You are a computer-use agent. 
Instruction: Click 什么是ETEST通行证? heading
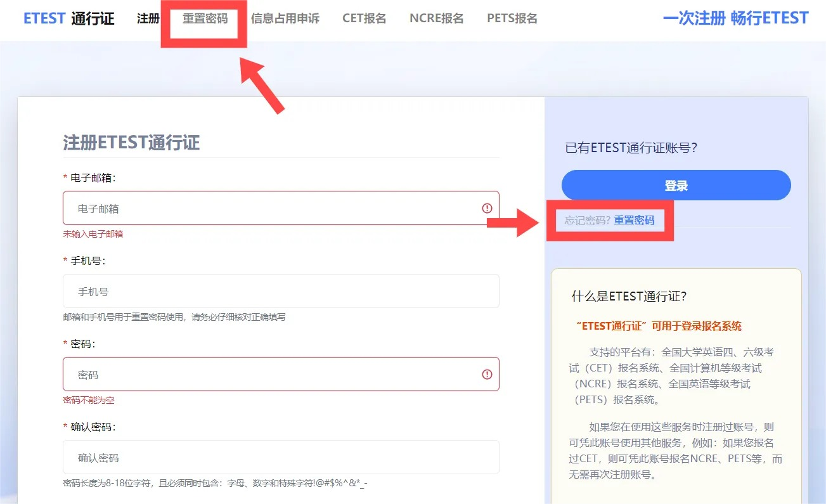(x=629, y=296)
